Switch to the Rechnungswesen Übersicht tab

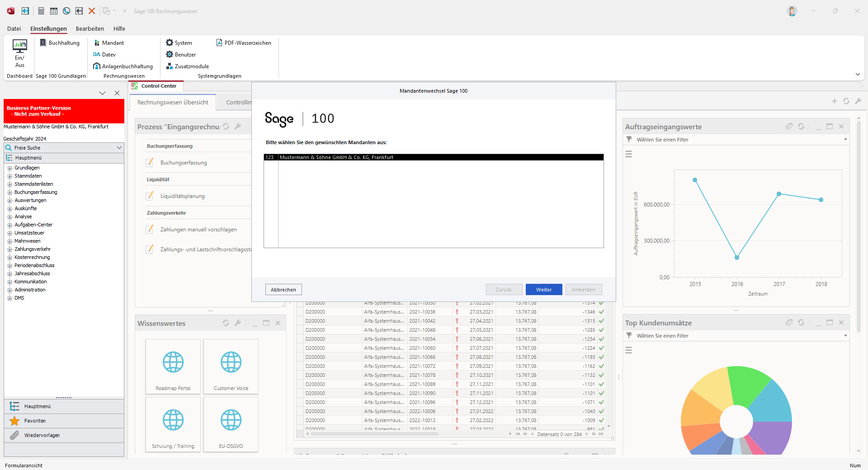(173, 103)
